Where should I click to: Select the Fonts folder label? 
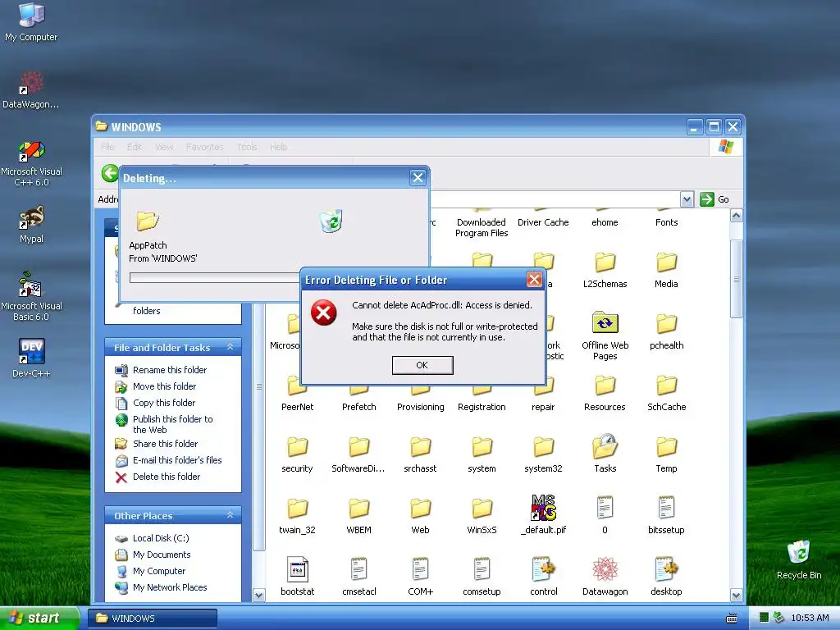(666, 222)
